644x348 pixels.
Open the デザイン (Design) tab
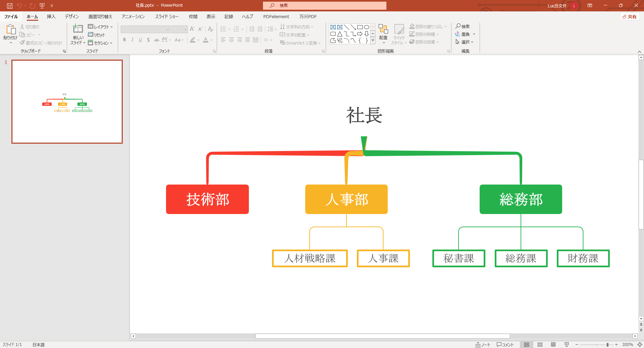coord(72,16)
